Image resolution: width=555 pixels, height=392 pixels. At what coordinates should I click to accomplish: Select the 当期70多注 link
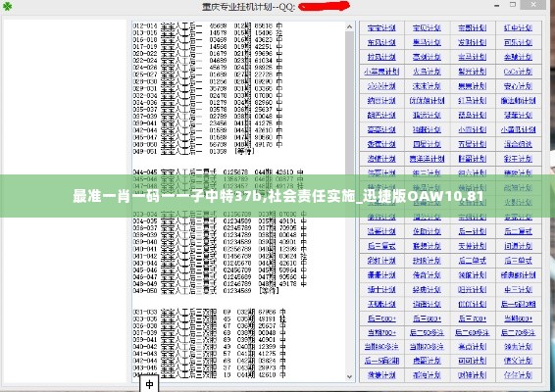click(427, 347)
